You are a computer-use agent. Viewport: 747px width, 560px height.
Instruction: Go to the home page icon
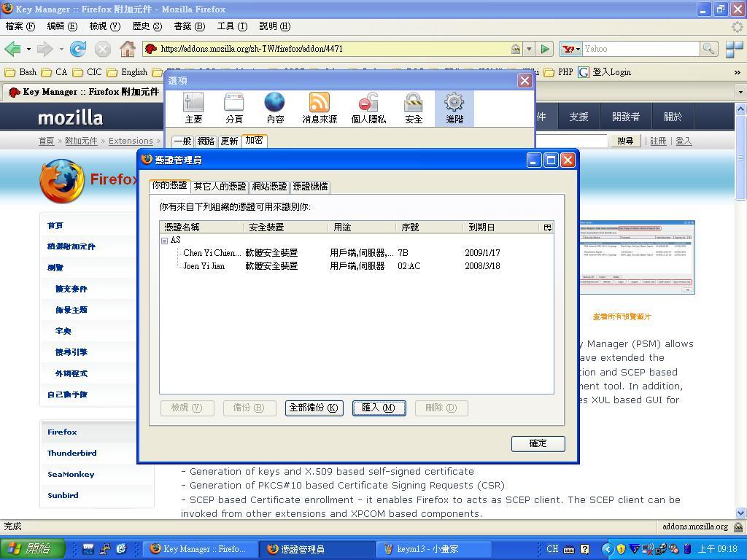[x=127, y=49]
